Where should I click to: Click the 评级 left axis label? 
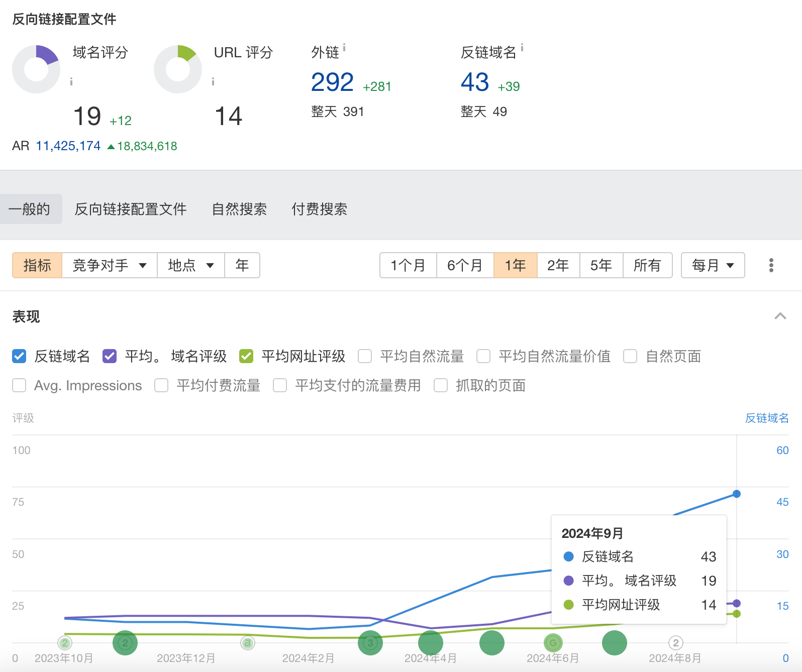[x=23, y=418]
